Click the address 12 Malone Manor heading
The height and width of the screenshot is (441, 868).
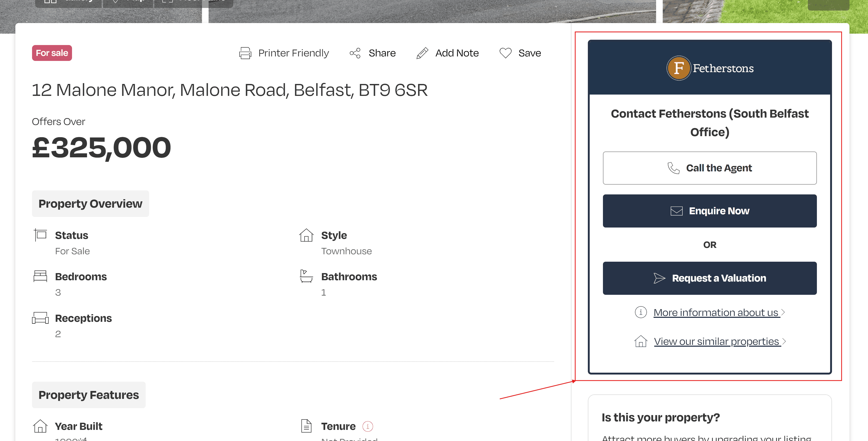click(230, 90)
